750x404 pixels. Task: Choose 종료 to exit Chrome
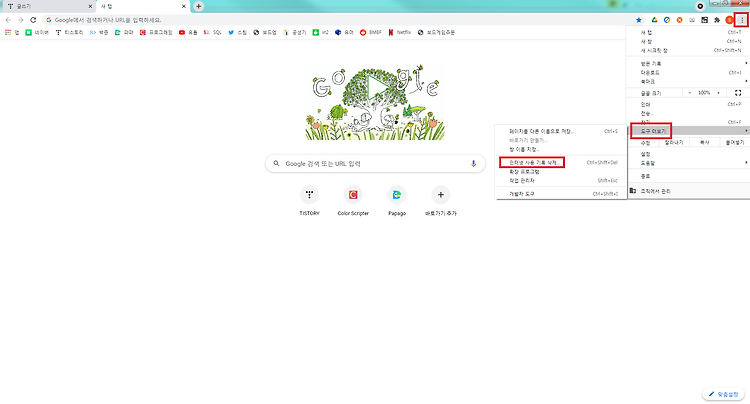point(687,176)
